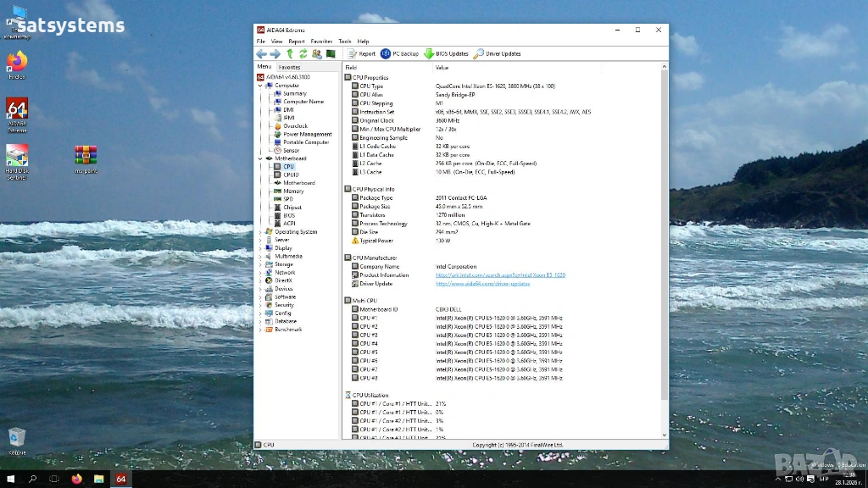Follow the aida64.com driver-updates link

click(482, 284)
